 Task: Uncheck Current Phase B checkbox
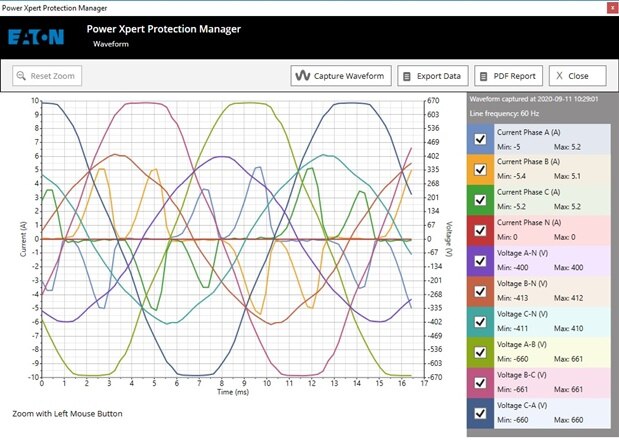coord(480,169)
